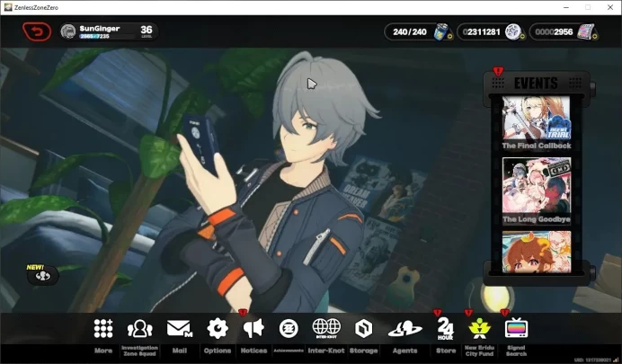The height and width of the screenshot is (364, 622).
Task: Click the SunGinger player name
Action: coord(100,29)
